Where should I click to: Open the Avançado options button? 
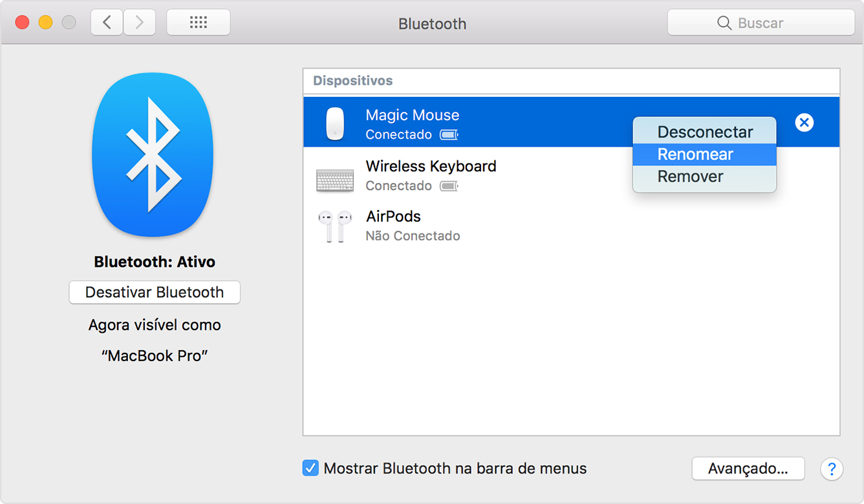coord(748,468)
